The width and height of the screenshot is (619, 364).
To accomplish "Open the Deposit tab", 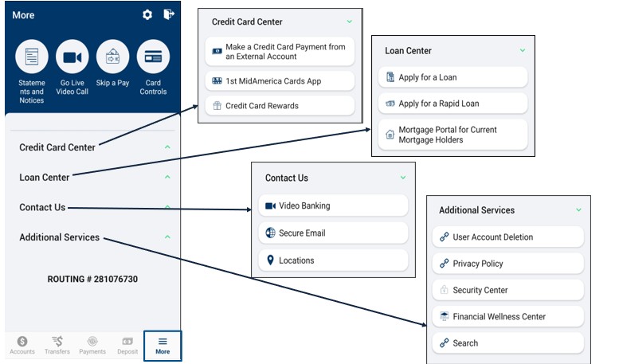I will pos(128,345).
